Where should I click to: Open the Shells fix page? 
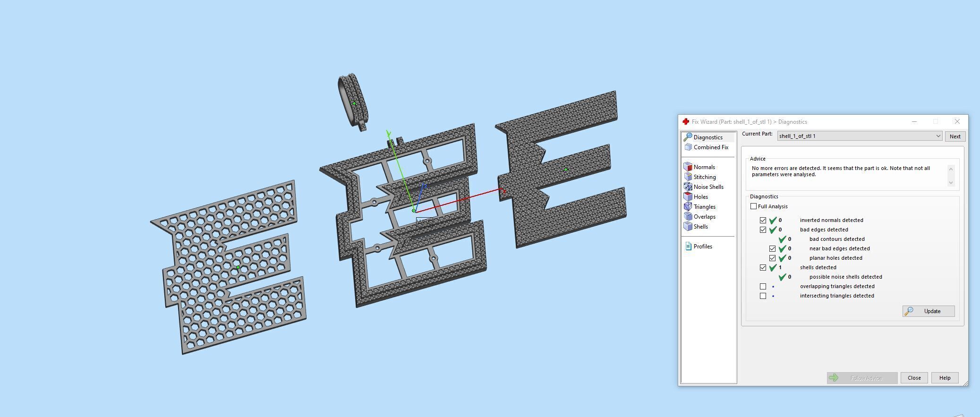pos(700,227)
